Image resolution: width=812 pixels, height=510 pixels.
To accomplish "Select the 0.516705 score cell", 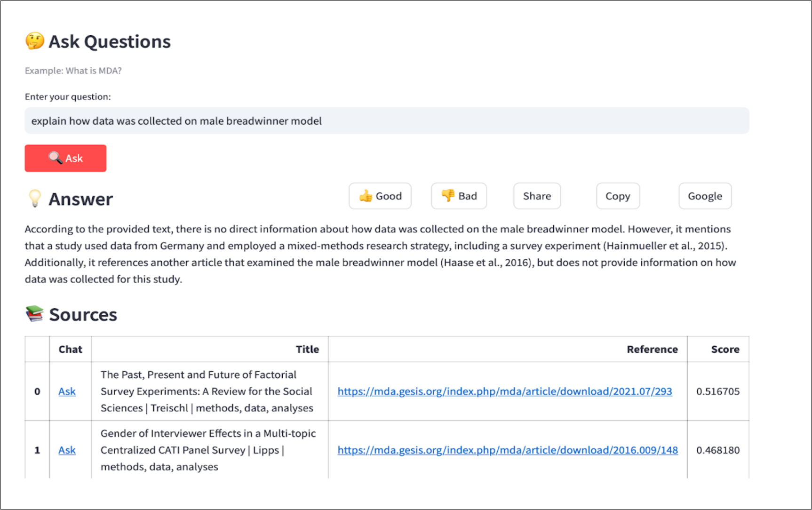I will [717, 391].
